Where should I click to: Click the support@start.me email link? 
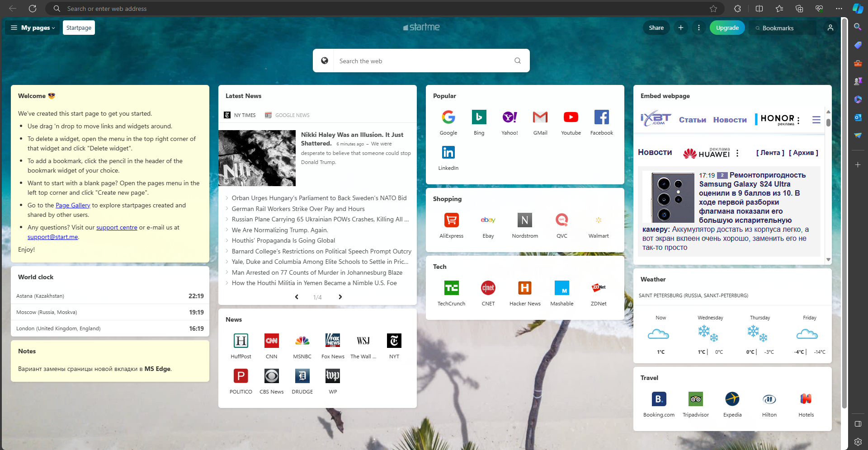[x=52, y=237]
